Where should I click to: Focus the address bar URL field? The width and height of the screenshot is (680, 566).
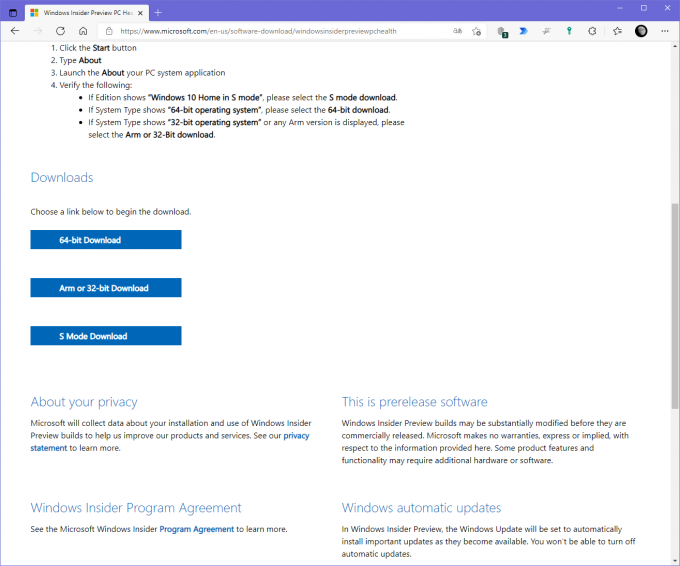coord(258,31)
